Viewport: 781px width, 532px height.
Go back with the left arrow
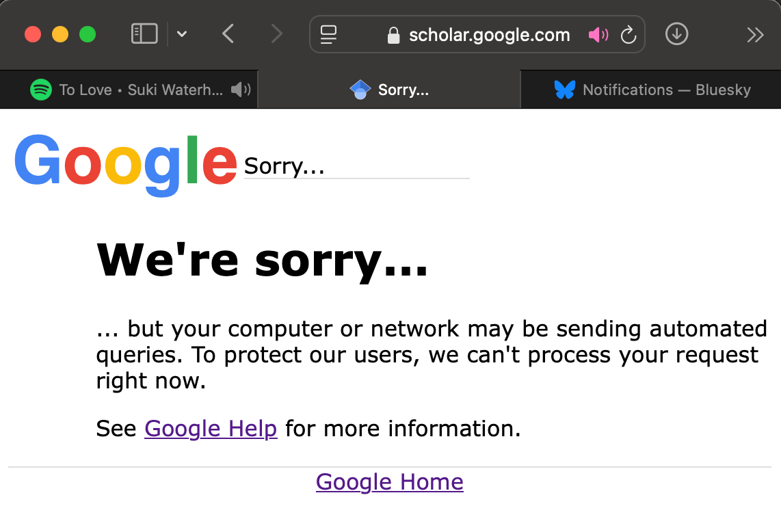click(228, 34)
